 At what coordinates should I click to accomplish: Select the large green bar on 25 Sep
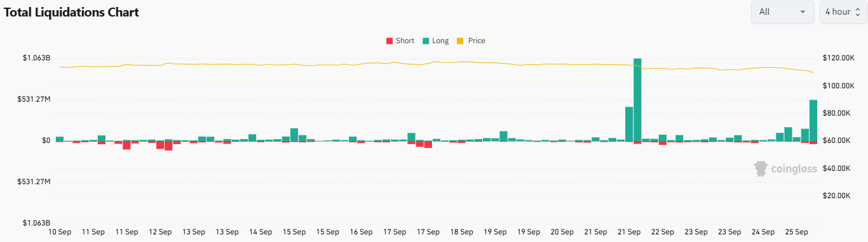point(813,120)
